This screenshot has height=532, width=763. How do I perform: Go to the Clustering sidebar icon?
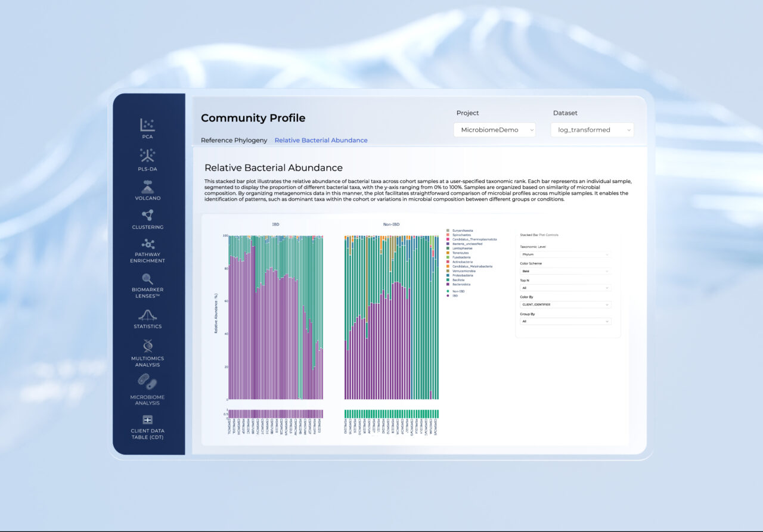click(147, 215)
